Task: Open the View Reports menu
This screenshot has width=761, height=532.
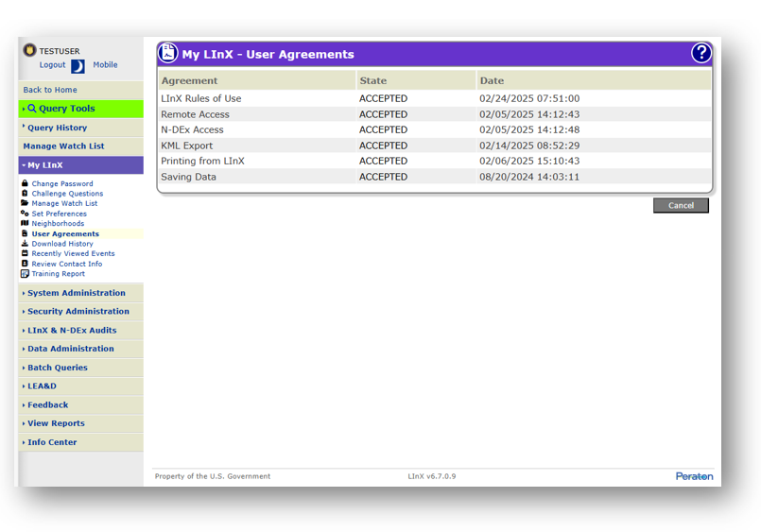Action: click(56, 424)
